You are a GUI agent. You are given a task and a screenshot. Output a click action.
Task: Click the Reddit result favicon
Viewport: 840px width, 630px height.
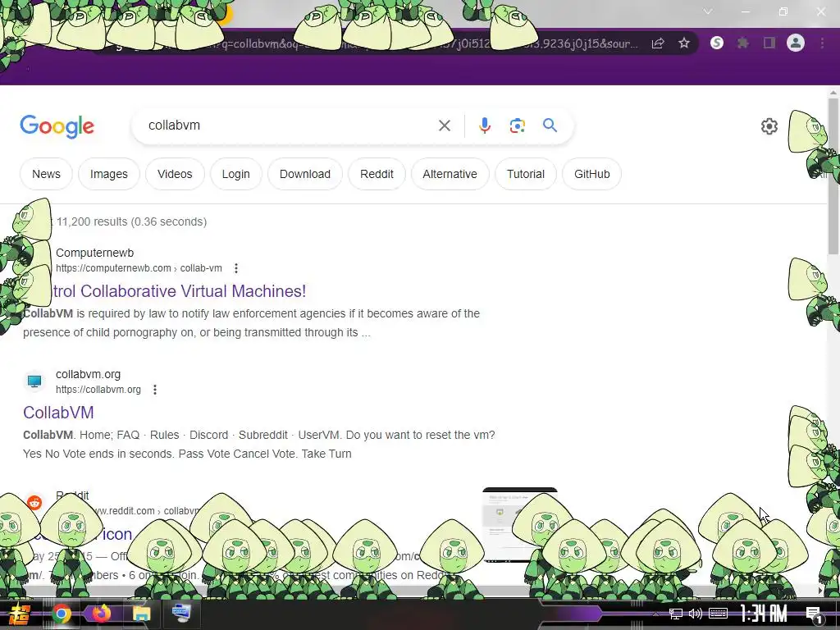coord(34,503)
